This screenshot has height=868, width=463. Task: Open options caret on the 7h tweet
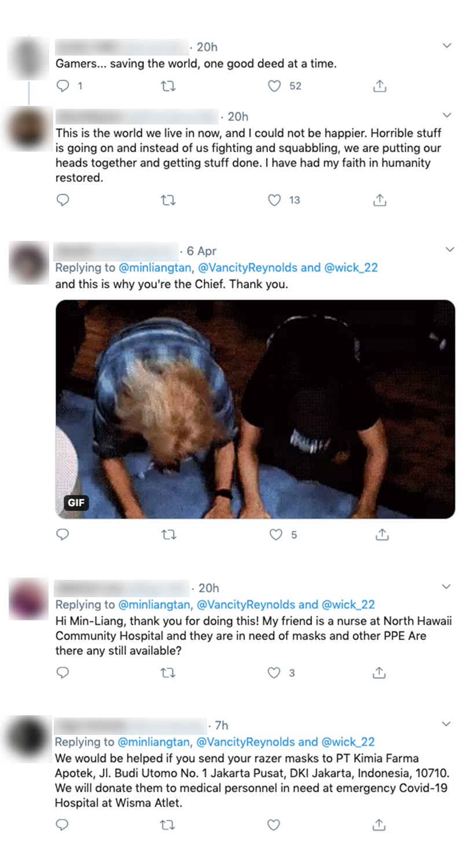[446, 724]
